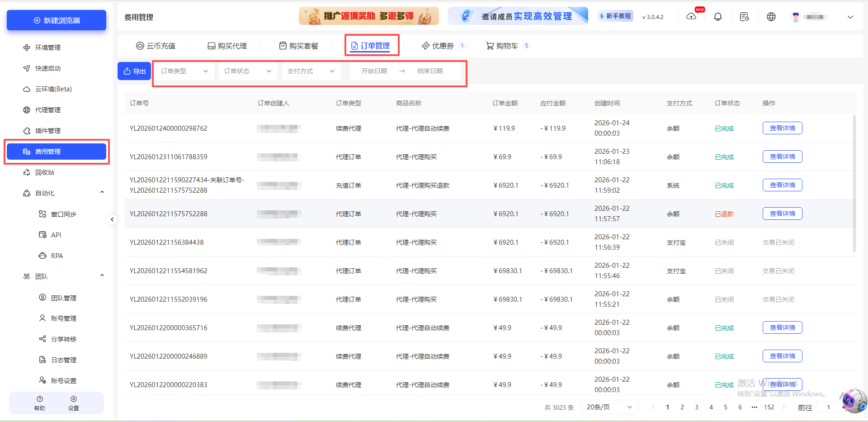The height and width of the screenshot is (422, 868).
Task: Open the 订单类型 order type dropdown
Action: pos(184,71)
